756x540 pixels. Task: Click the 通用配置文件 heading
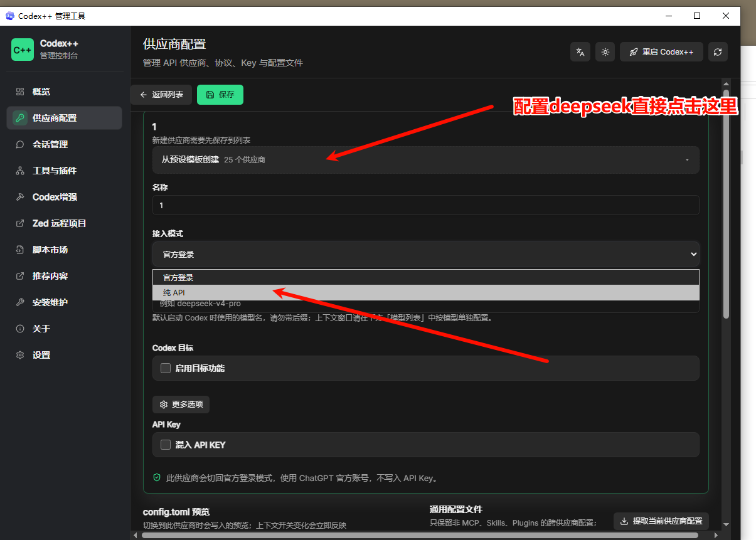tap(456, 509)
